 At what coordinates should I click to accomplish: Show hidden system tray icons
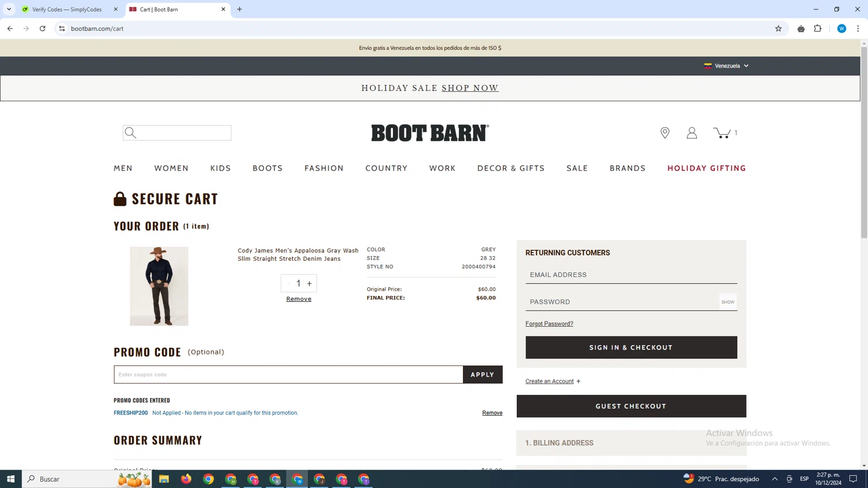click(774, 479)
